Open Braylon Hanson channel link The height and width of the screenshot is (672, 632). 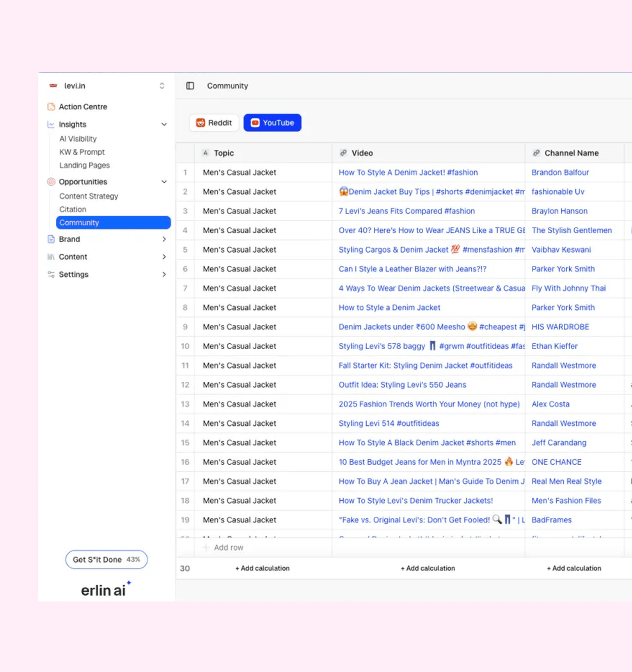(559, 211)
